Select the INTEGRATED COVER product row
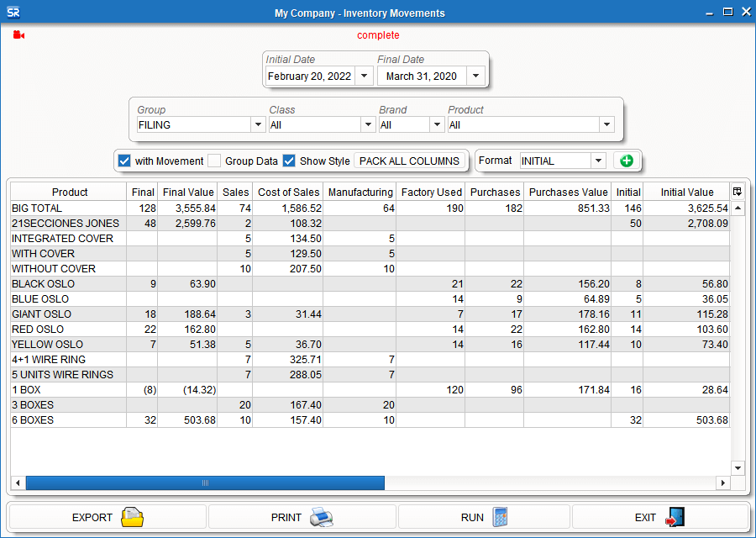 (370, 239)
